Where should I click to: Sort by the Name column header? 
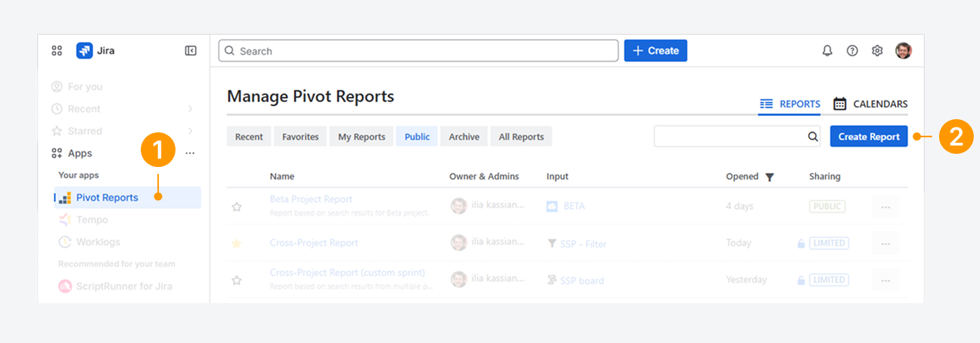pos(282,177)
